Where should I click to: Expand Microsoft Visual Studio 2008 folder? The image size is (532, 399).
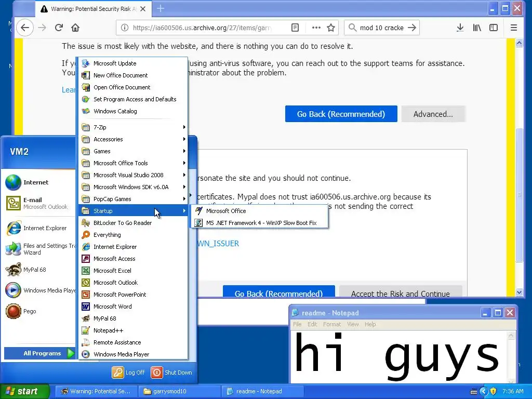[133, 175]
